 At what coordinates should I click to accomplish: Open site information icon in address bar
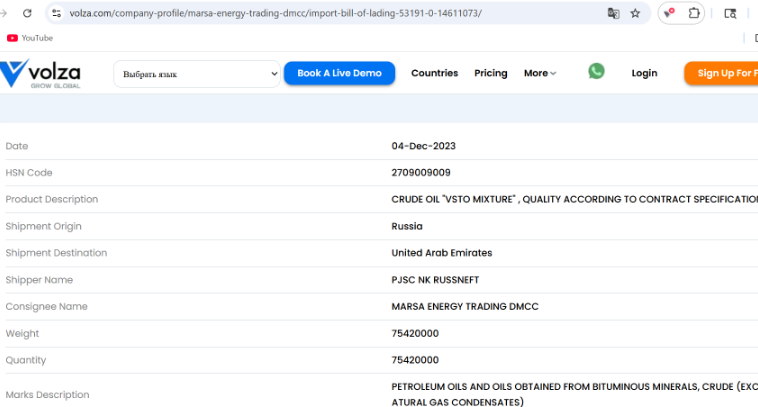coord(57,13)
